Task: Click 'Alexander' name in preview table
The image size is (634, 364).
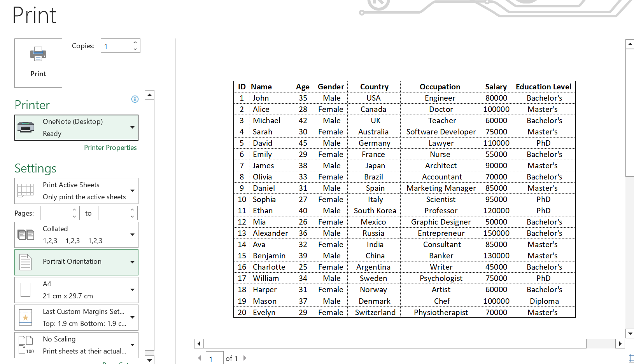Action: [x=270, y=233]
